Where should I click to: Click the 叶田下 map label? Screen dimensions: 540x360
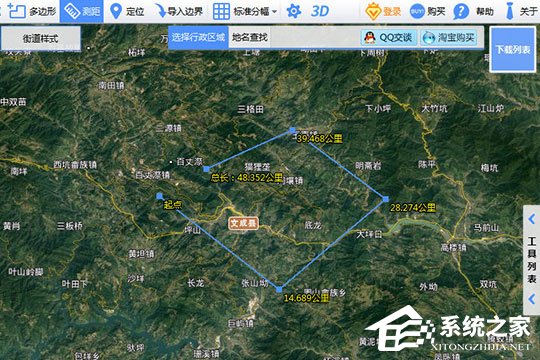[74, 284]
